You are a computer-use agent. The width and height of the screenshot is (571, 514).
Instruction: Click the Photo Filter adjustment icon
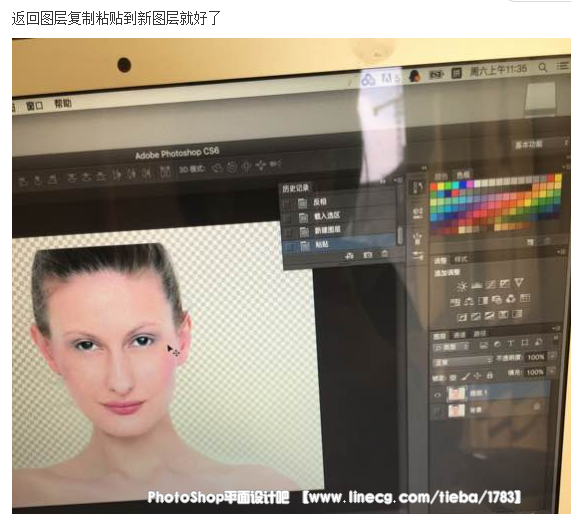click(x=496, y=300)
